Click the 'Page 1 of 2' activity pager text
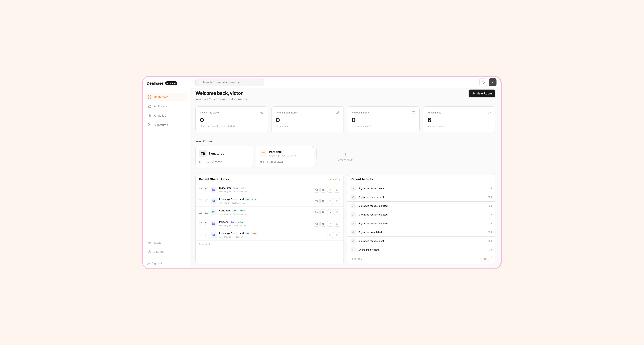This screenshot has height=345, width=644. point(356,259)
